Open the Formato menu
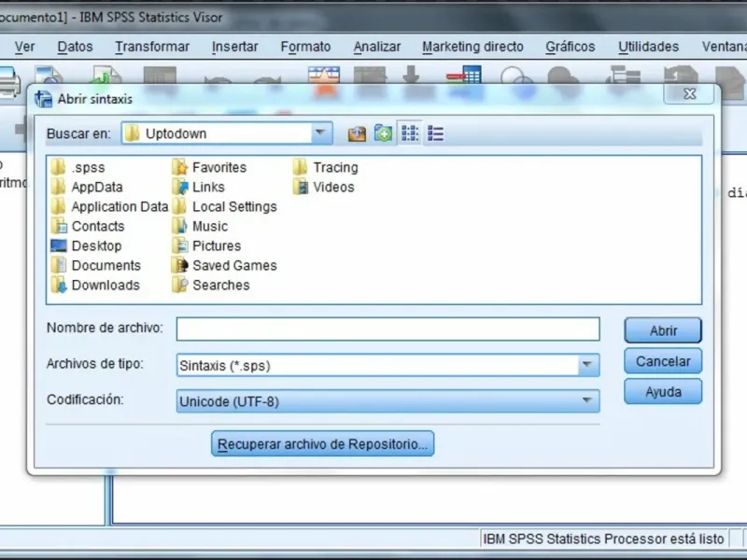Image resolution: width=747 pixels, height=560 pixels. 305,47
